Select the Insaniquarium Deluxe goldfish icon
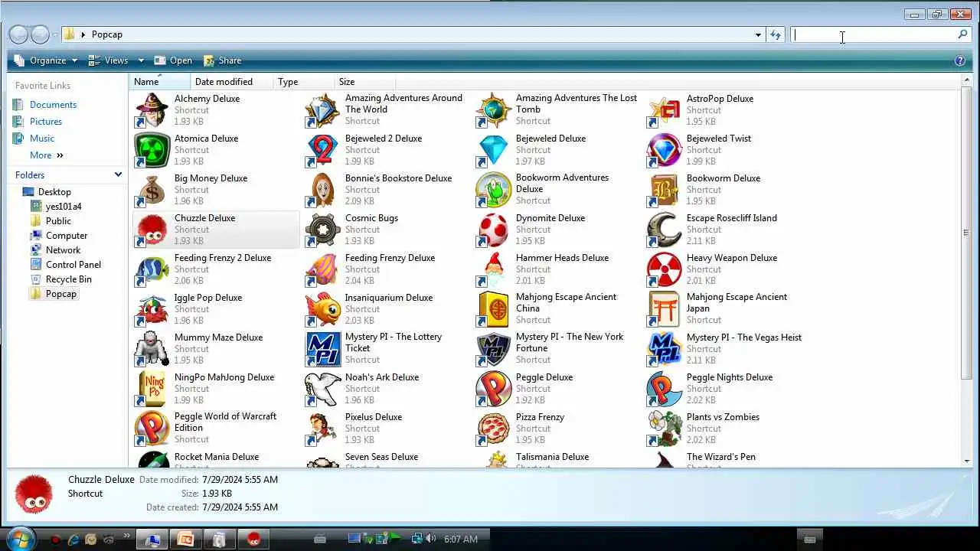Viewport: 980px width, 551px height. pos(322,309)
